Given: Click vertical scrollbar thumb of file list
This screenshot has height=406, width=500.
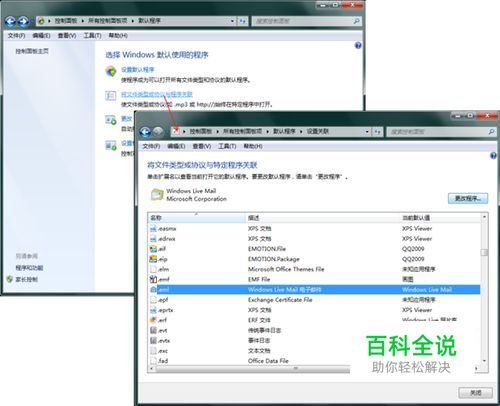Looking at the screenshot, I should 484,252.
